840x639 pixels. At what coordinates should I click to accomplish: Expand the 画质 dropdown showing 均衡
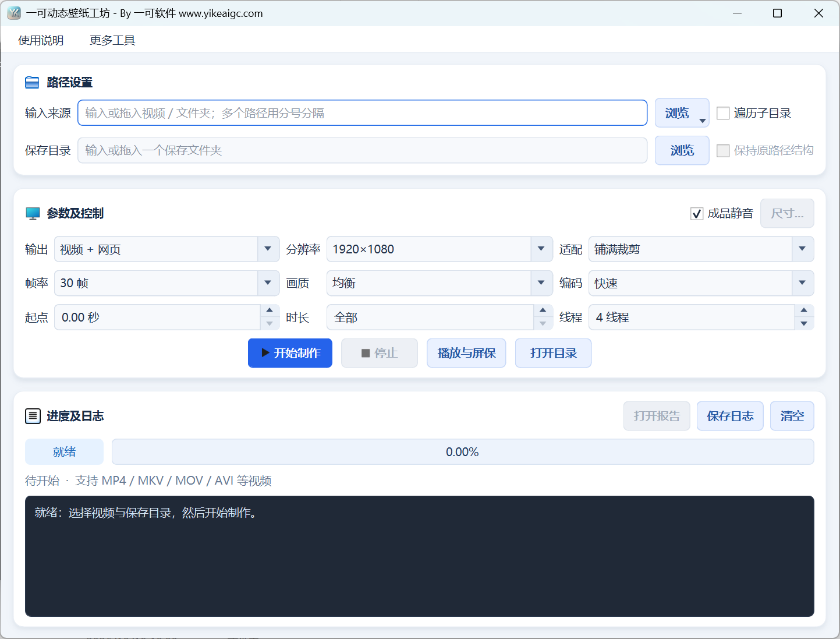(x=541, y=283)
